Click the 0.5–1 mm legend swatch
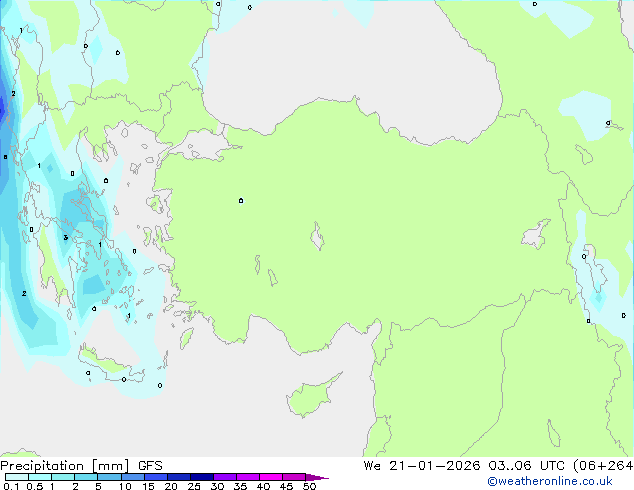Screen dimensions: 634x490 40,477
